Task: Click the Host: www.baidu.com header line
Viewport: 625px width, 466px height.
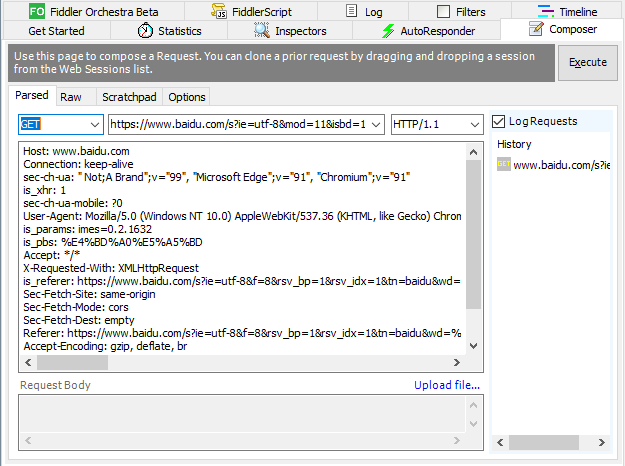Action: (76, 151)
